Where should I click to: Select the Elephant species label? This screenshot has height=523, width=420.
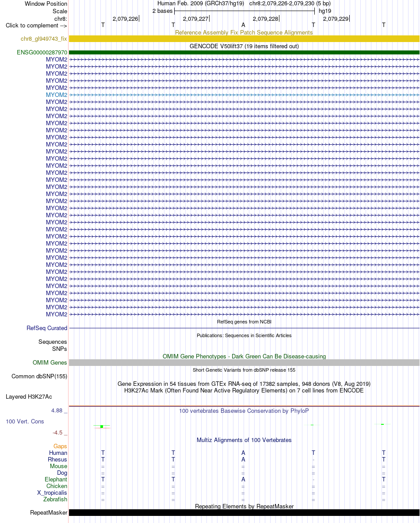coord(56,480)
